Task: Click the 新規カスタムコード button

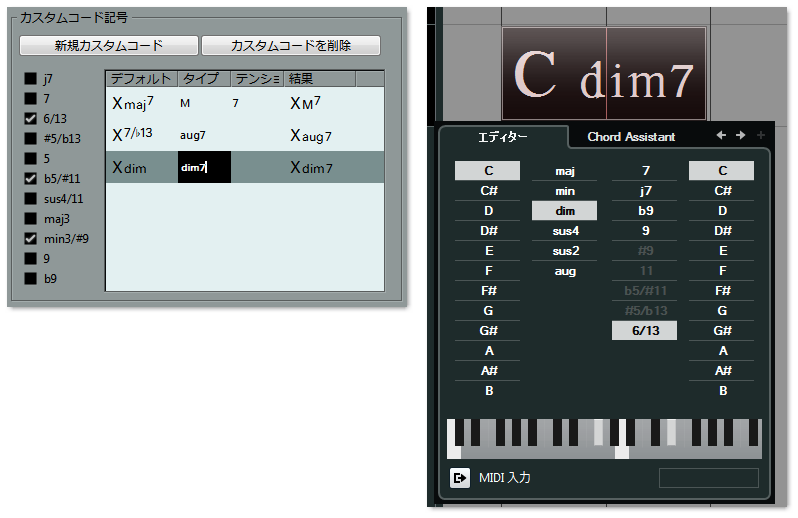Action: point(109,45)
